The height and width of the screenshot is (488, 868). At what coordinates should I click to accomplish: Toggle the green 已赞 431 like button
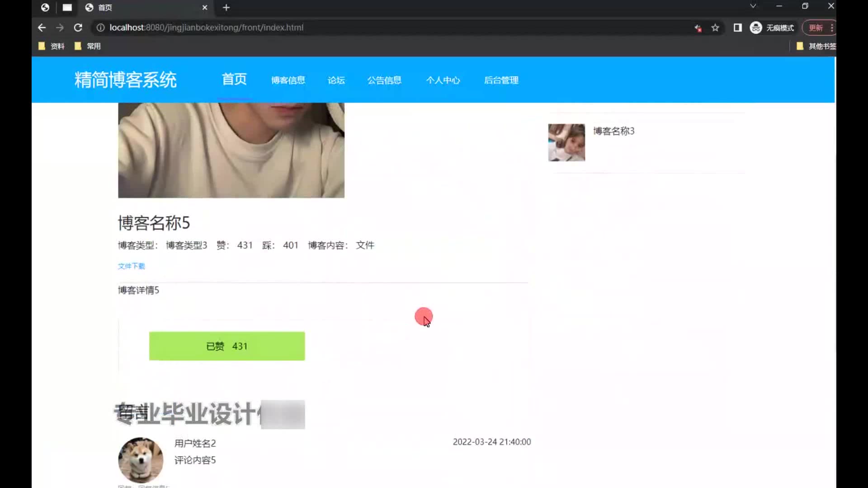click(226, 346)
